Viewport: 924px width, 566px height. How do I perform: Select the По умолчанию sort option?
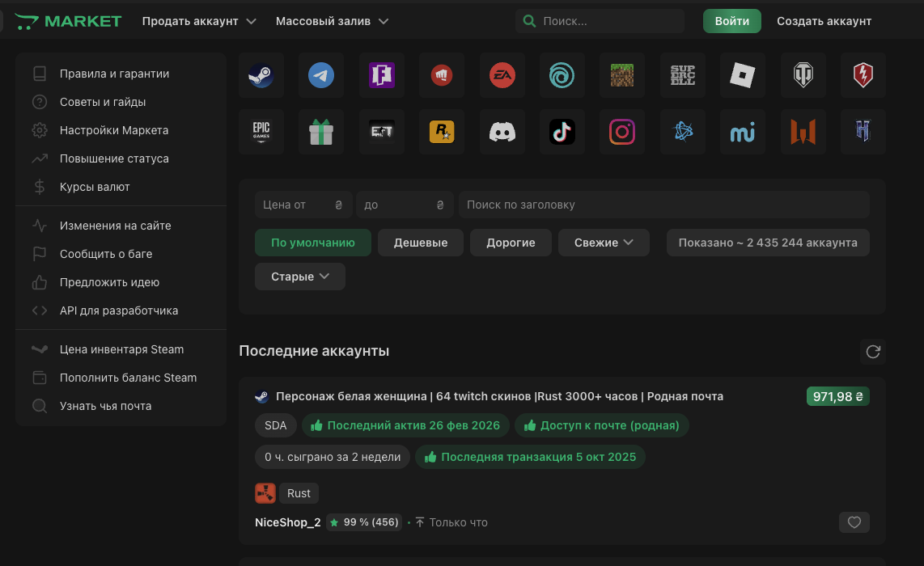coord(313,243)
